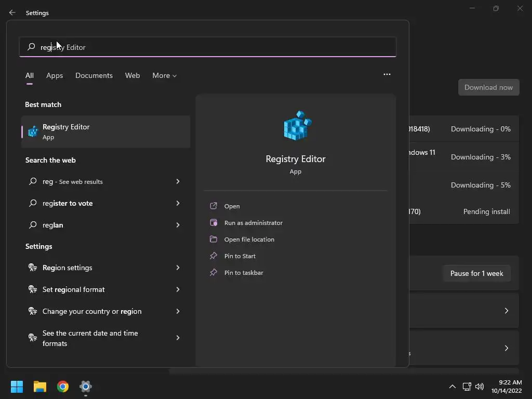Select the 'register to vote' web suggestion
This screenshot has width=532, height=399.
[68, 203]
